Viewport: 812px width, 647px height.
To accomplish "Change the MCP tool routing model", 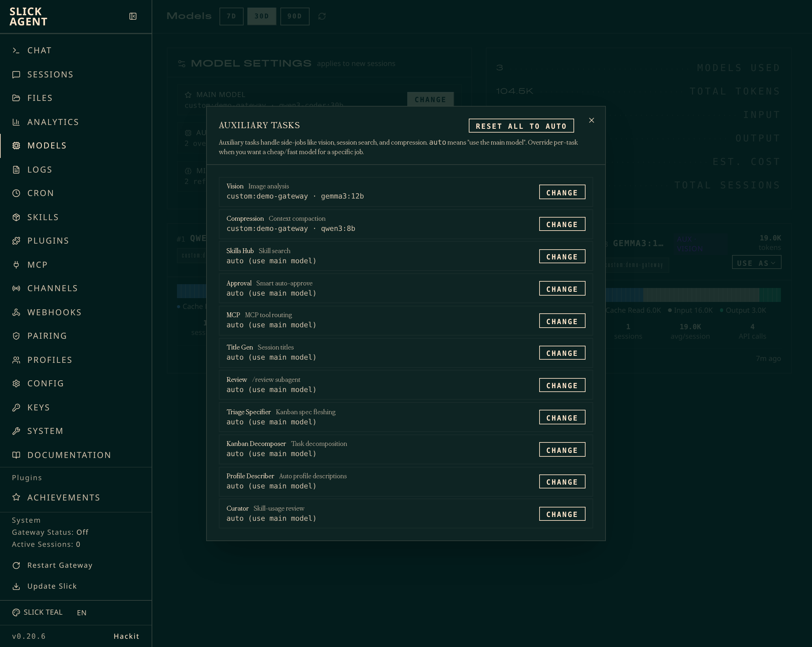I will (562, 321).
